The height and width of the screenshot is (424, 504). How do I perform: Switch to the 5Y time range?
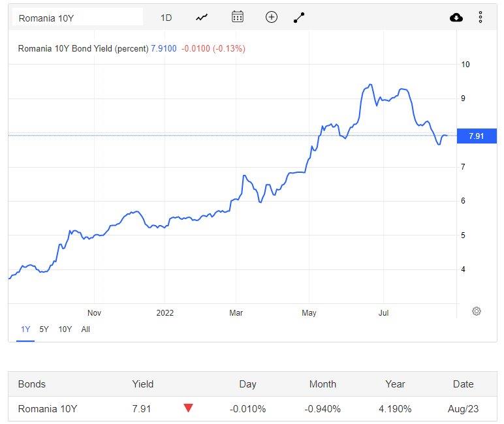click(x=44, y=329)
